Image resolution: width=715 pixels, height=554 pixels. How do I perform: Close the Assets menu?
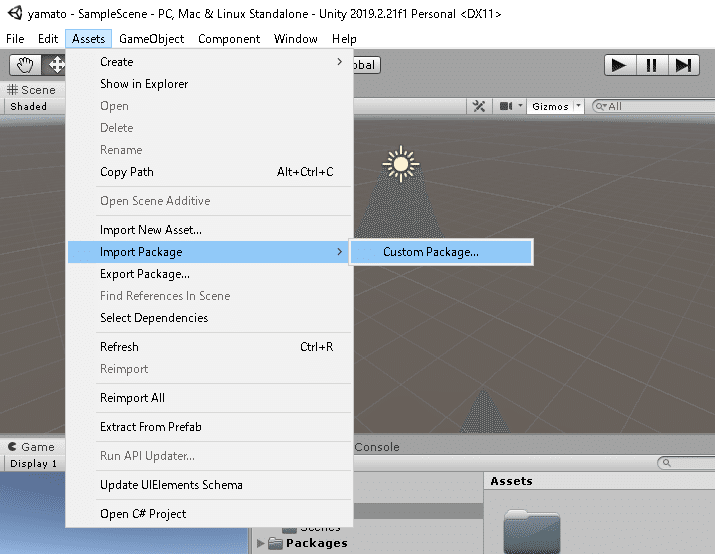click(88, 39)
